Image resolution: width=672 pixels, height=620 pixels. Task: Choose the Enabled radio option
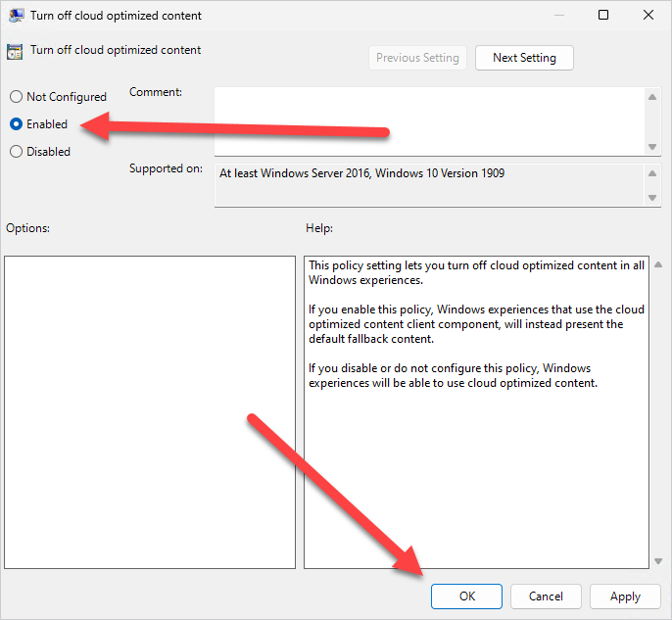(x=16, y=124)
